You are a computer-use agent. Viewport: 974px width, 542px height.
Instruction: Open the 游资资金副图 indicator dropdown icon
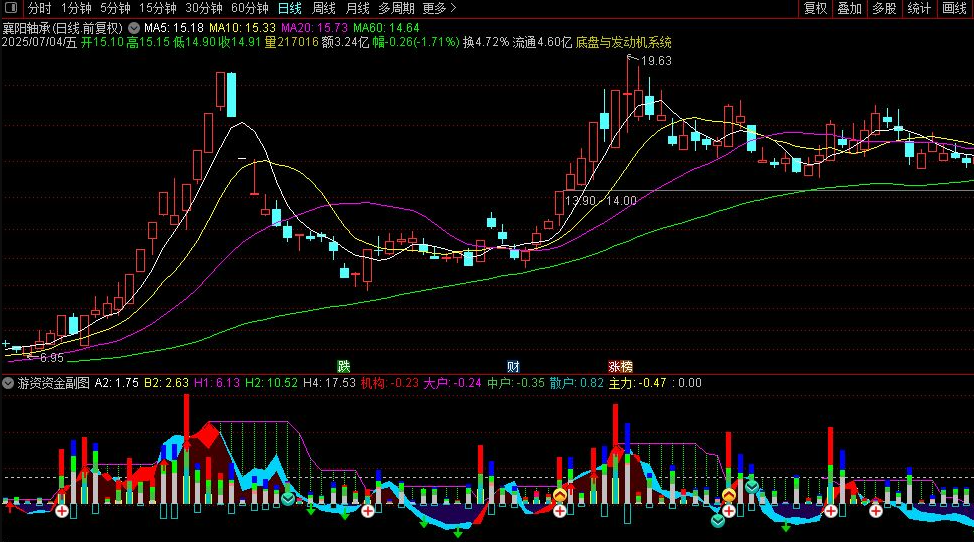pos(8,383)
